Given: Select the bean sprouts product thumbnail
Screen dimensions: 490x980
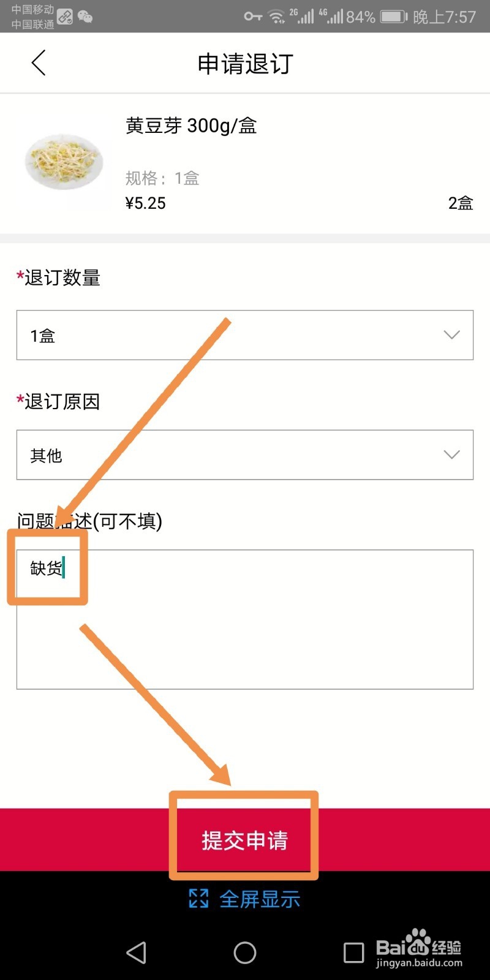Looking at the screenshot, I should point(64,162).
